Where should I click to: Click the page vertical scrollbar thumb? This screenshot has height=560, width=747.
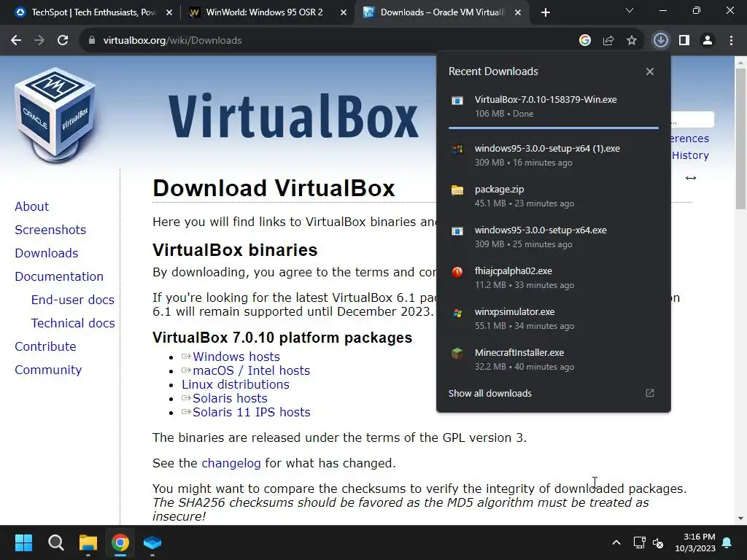pyautogui.click(x=740, y=138)
